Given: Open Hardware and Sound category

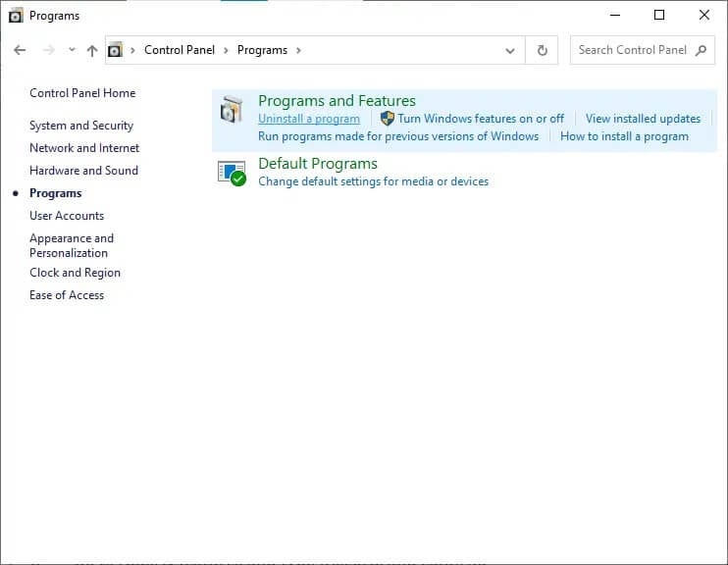Looking at the screenshot, I should [x=84, y=171].
